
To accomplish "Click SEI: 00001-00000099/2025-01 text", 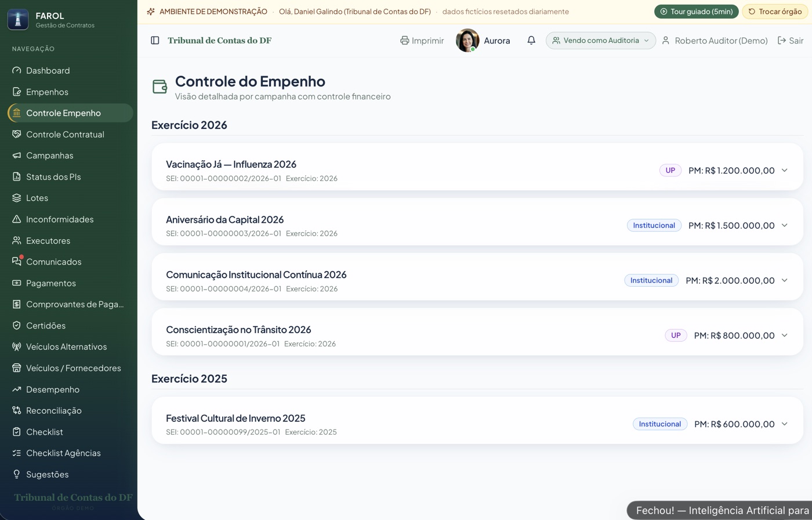I will coord(223,432).
